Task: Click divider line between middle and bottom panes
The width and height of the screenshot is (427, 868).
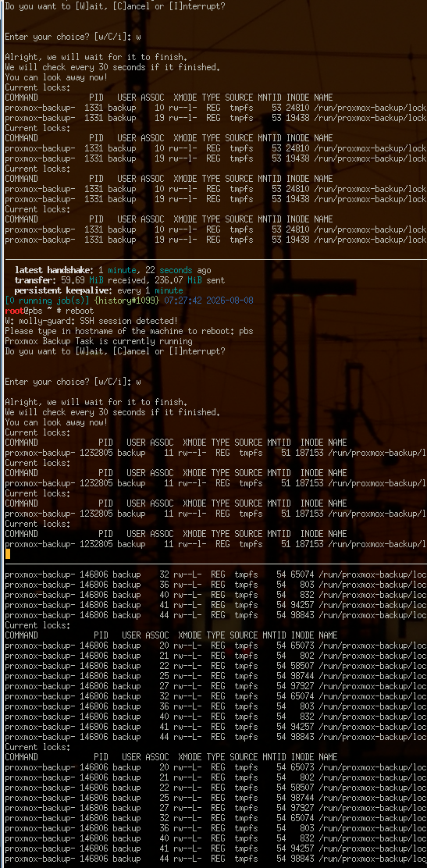Action: pyautogui.click(x=213, y=564)
